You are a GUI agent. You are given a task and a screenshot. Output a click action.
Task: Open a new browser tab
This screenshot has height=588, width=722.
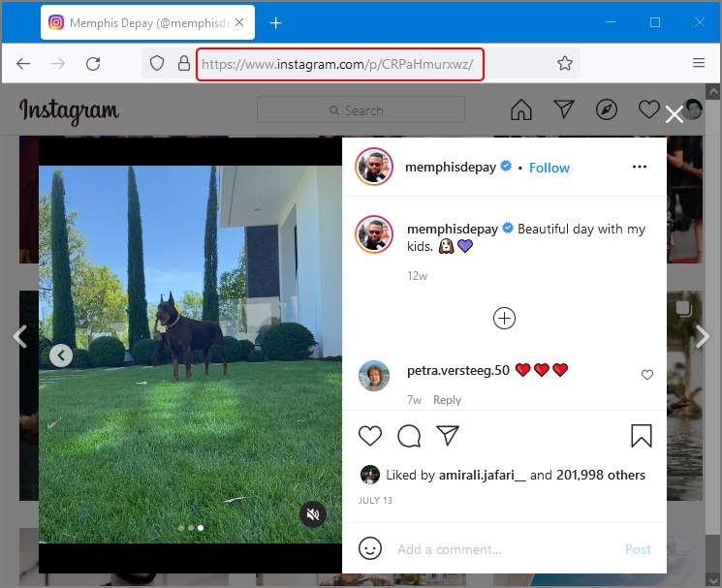[276, 22]
